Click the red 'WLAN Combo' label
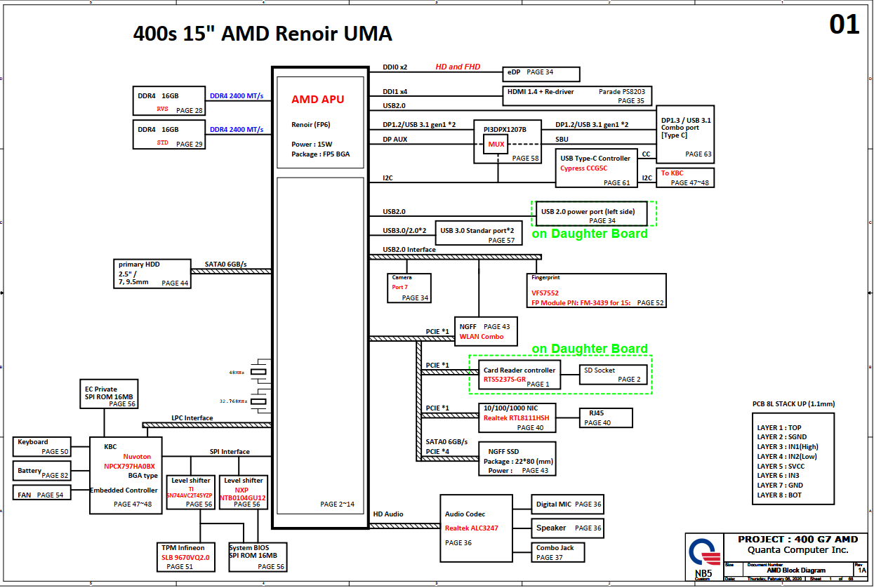Screen dimensions: 874x588 (x=482, y=337)
